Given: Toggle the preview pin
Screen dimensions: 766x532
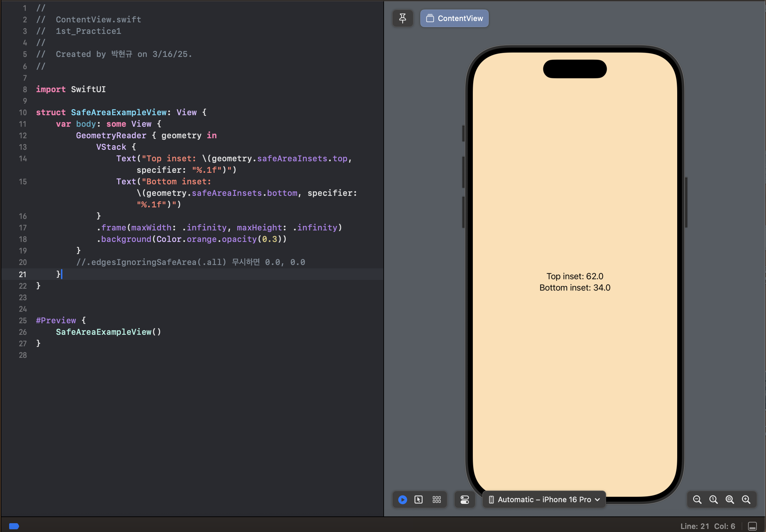Looking at the screenshot, I should click(403, 18).
